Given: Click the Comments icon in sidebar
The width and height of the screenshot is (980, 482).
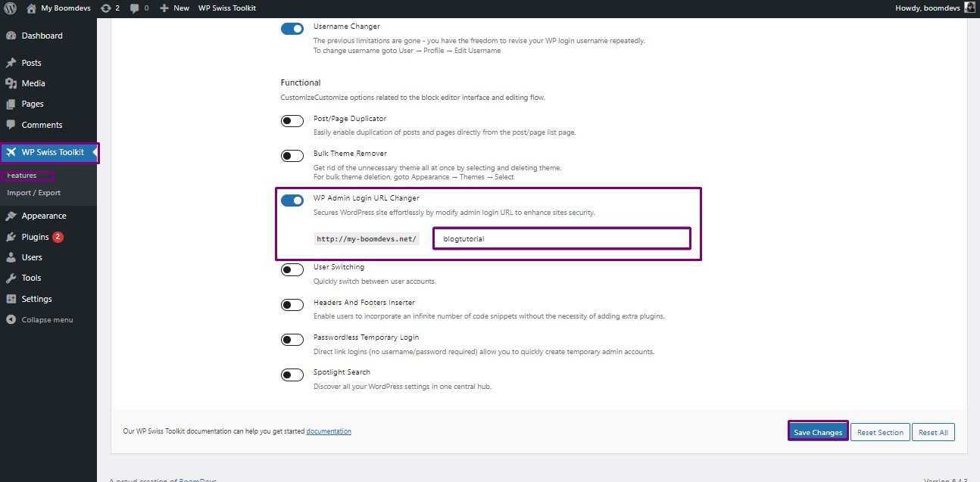Looking at the screenshot, I should tap(11, 125).
